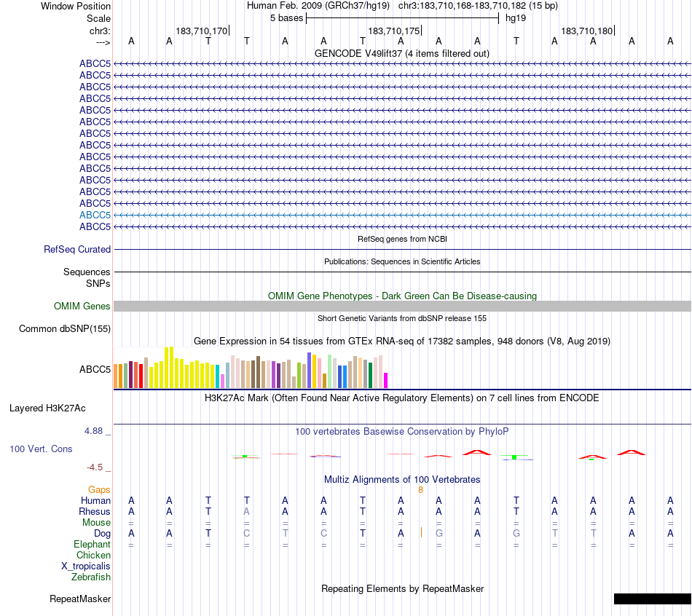
Task: Click the gray OMIM Genes item bar
Action: click(402, 307)
